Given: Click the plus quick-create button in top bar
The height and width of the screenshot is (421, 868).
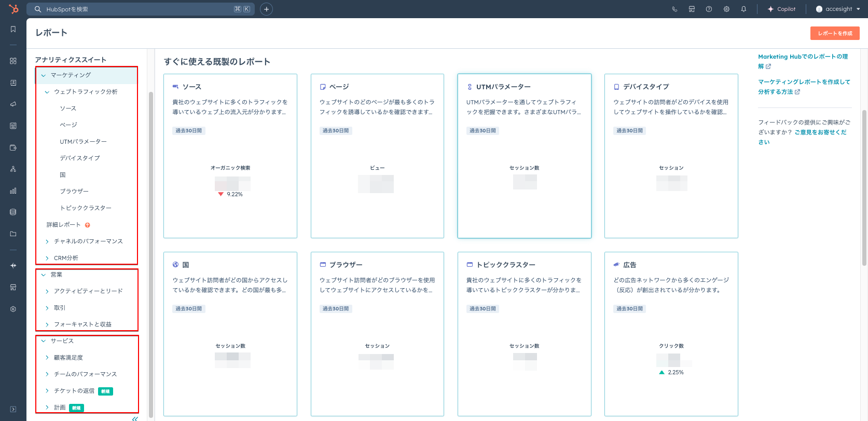Looking at the screenshot, I should [x=266, y=9].
